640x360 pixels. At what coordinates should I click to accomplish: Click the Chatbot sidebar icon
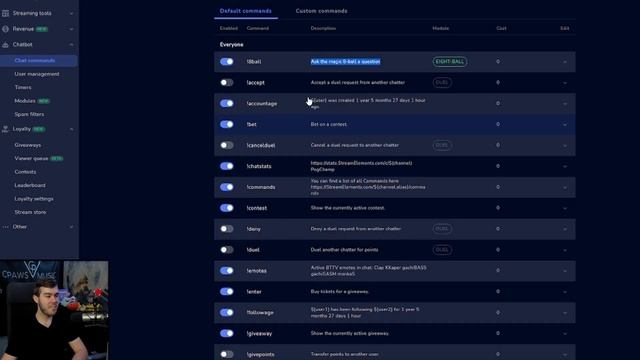tap(5, 44)
